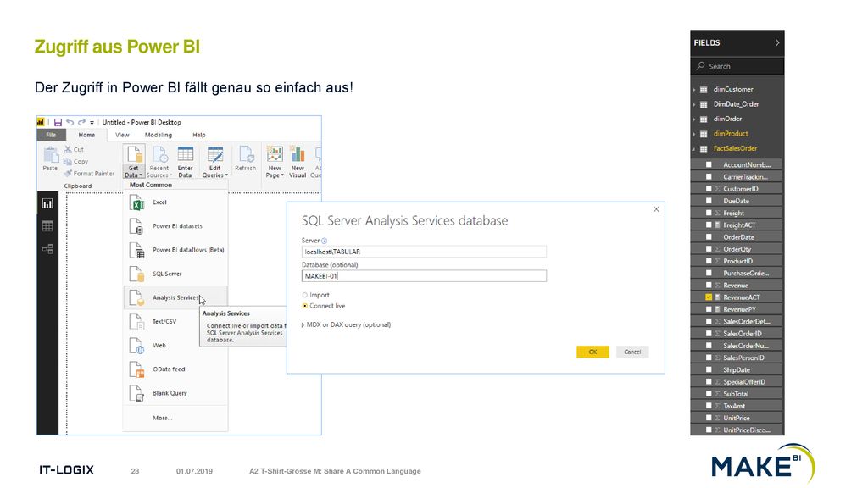The height and width of the screenshot is (488, 868).
Task: Click Cancel in Analysis Services dialog
Action: tap(632, 352)
